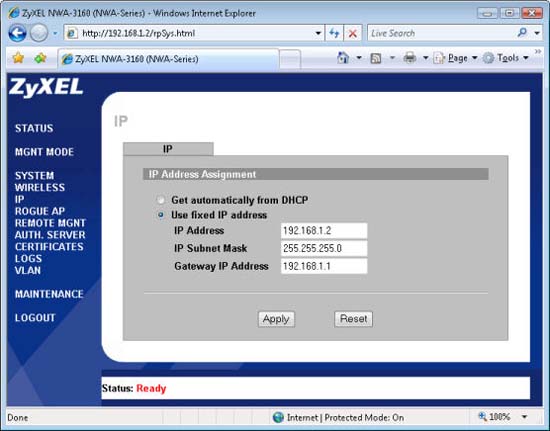
Task: Click the IP Address input field
Action: [x=324, y=231]
